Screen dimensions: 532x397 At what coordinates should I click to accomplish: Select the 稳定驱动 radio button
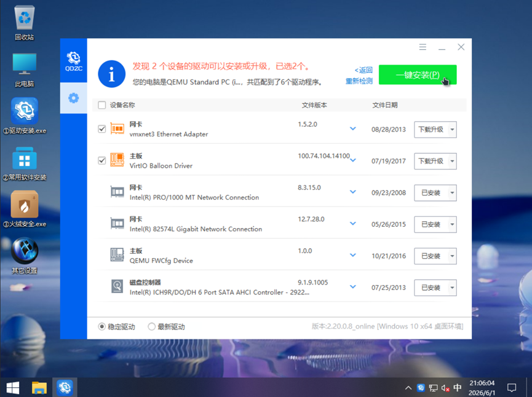(101, 326)
